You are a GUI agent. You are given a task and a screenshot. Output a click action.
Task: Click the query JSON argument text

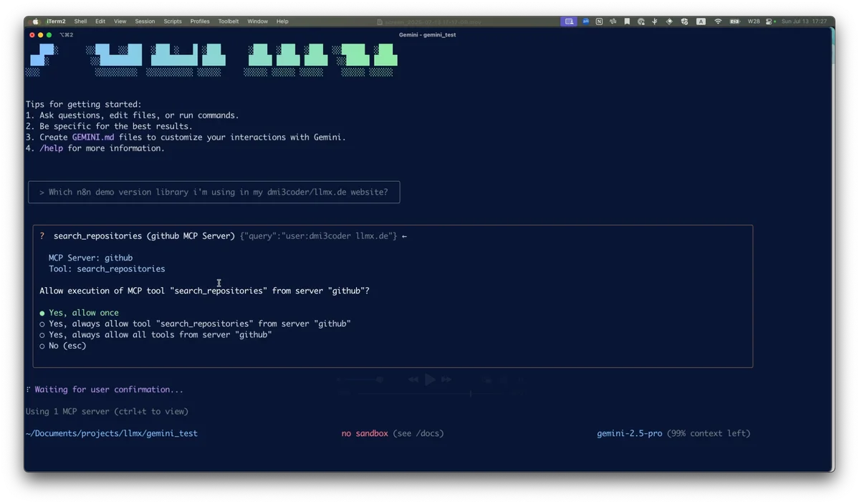(x=318, y=236)
